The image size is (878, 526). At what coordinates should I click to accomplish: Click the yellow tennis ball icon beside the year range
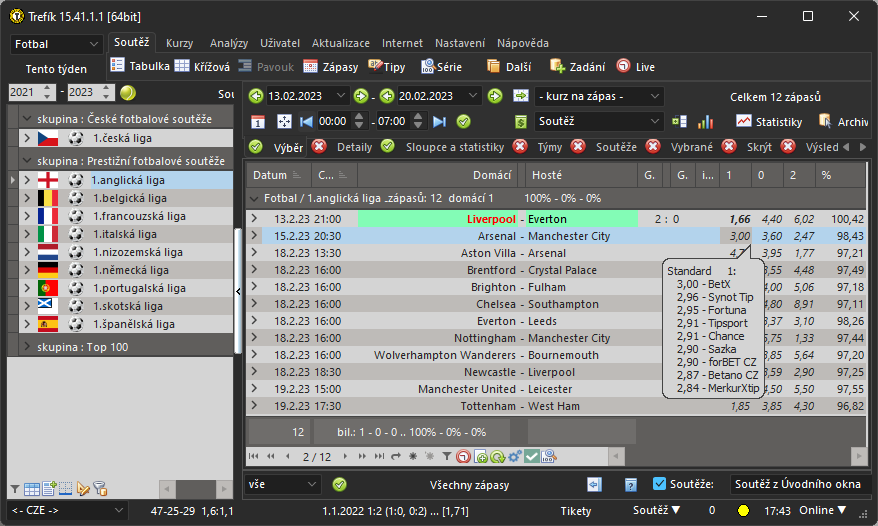coord(128,92)
